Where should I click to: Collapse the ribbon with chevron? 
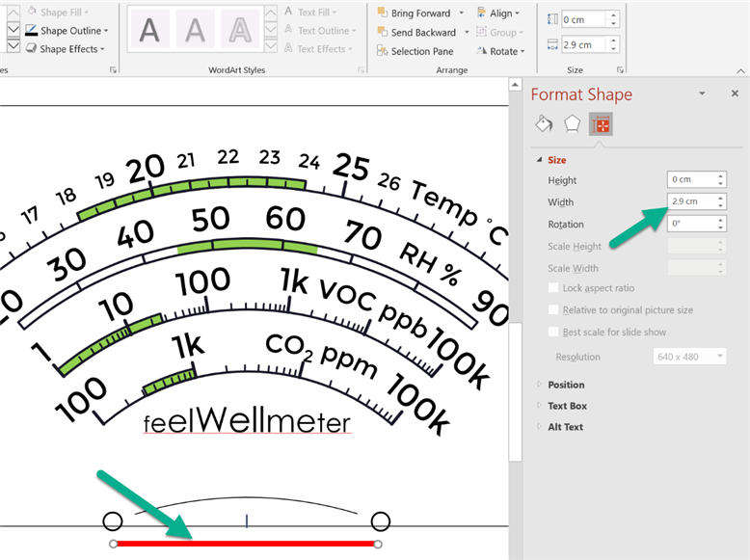pos(740,71)
